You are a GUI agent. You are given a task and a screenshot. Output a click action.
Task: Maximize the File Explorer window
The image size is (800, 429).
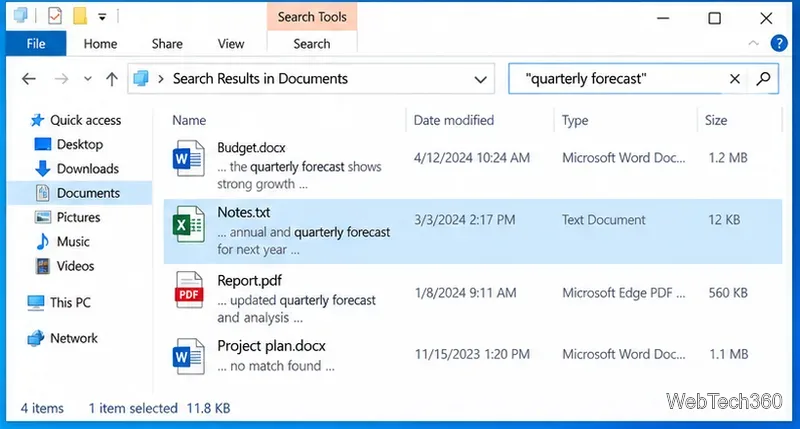pyautogui.click(x=714, y=18)
